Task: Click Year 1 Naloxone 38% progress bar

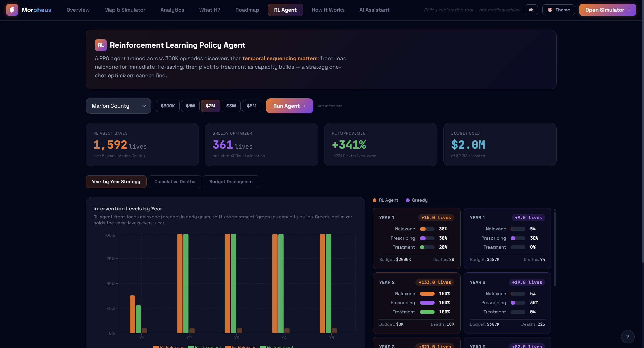Action: coord(427,229)
